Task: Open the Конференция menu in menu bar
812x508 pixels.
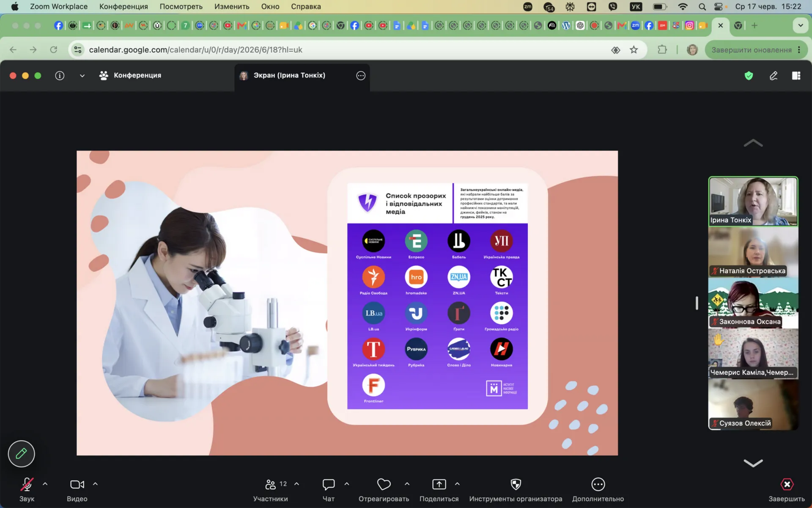Action: click(x=123, y=6)
